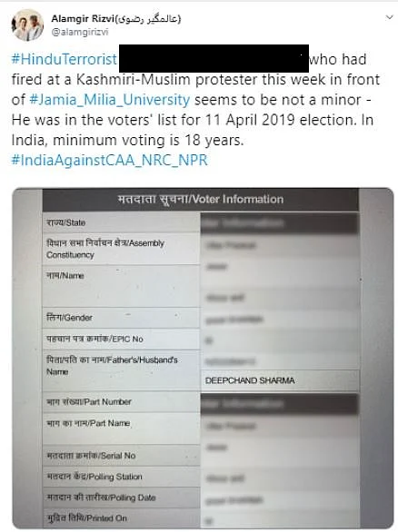398x532 pixels.
Task: Select the Polling Station label
Action: coord(95,477)
